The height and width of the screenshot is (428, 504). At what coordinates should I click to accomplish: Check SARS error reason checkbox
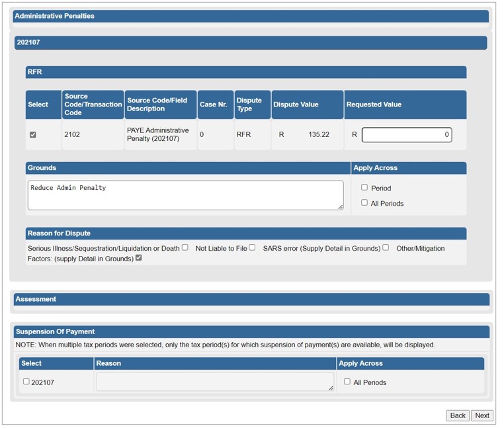386,247
